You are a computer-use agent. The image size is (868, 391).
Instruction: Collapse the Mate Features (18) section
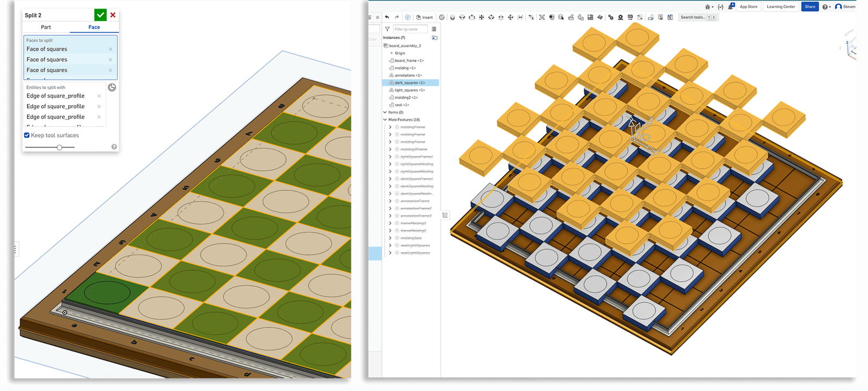pos(385,120)
